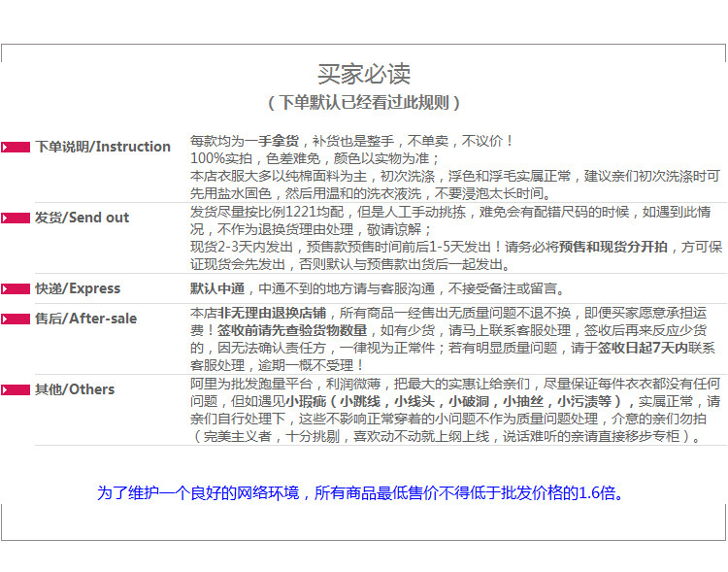Click the line starting 本店衣服大多以纯棉面料为主
The width and height of the screenshot is (728, 572).
455,176
